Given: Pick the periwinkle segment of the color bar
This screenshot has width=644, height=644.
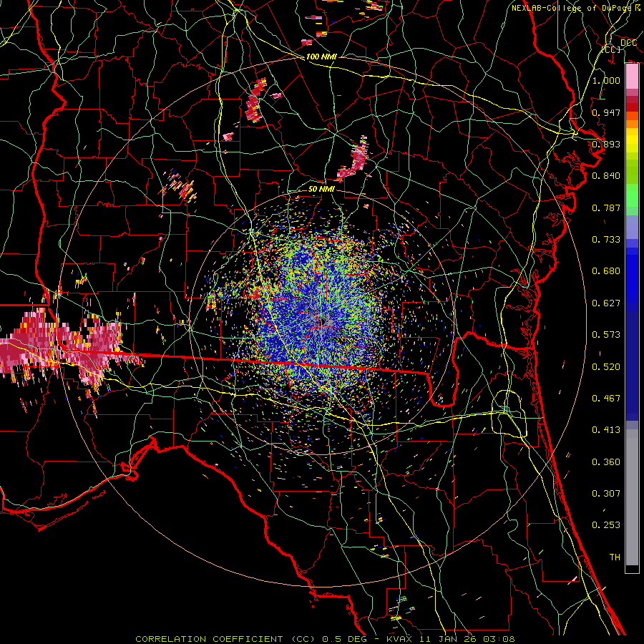Looking at the screenshot, I should click(x=632, y=227).
